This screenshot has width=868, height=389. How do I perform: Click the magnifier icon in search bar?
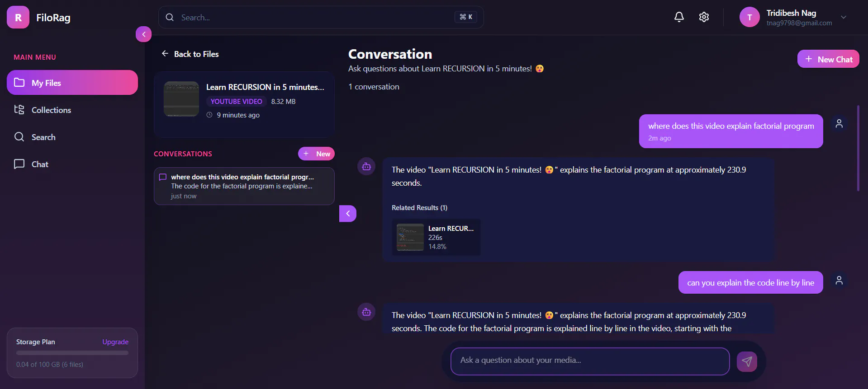point(170,17)
